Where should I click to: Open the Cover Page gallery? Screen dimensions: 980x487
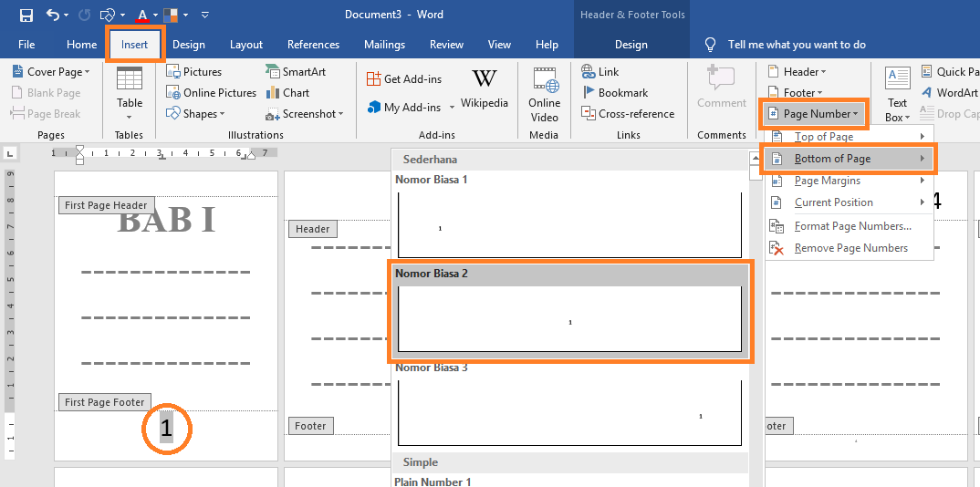50,72
